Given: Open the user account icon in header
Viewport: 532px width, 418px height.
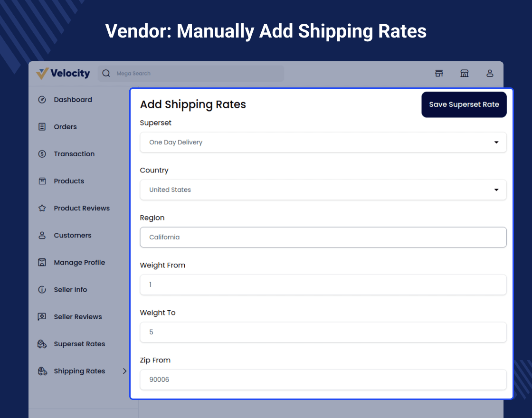Looking at the screenshot, I should point(490,73).
